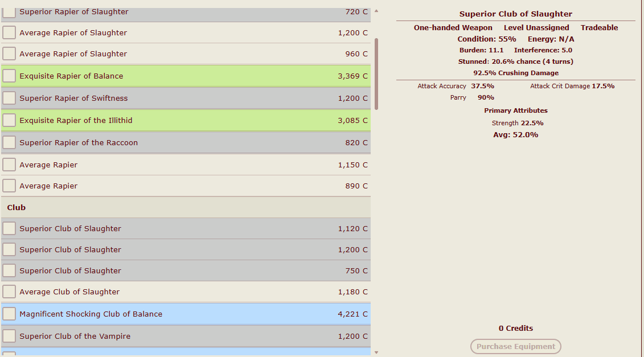Click the scrollbar down arrow of the item list
Image resolution: width=644 pixels, height=357 pixels.
[376, 352]
